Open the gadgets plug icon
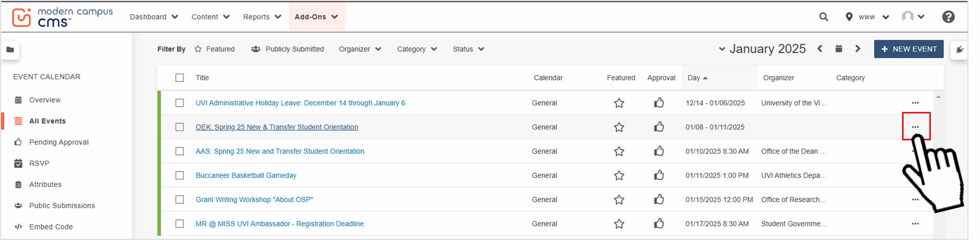The image size is (980, 240). [x=960, y=49]
